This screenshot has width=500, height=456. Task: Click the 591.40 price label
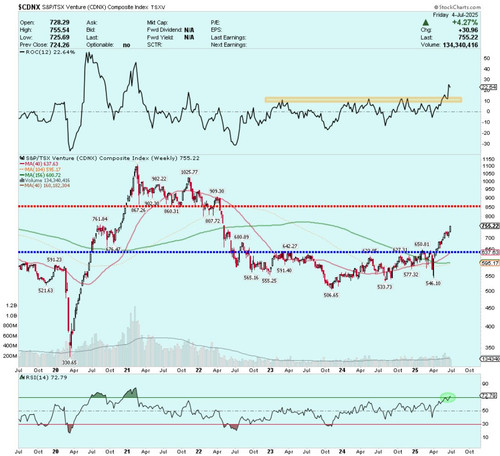[x=284, y=270]
